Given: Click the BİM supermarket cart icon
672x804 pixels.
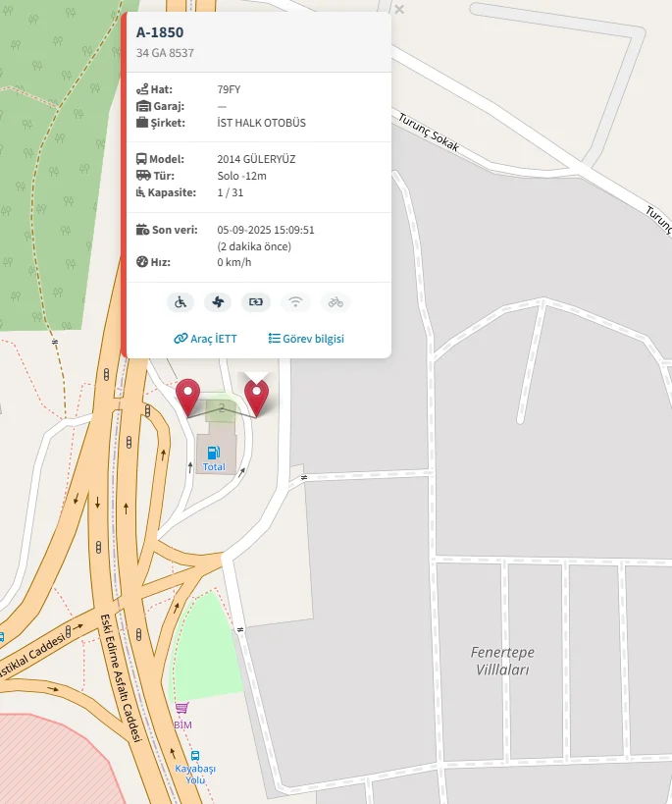Looking at the screenshot, I should tap(181, 709).
